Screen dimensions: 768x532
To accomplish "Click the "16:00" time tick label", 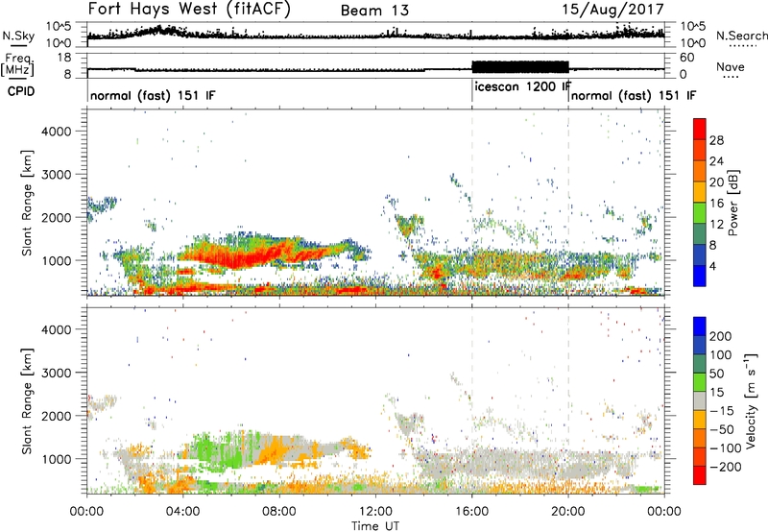I will [471, 512].
